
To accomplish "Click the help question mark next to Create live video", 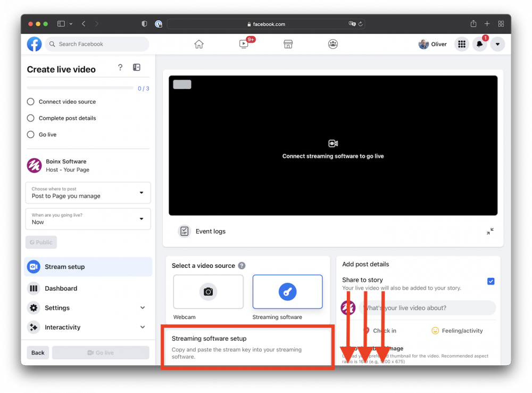I will pos(120,67).
